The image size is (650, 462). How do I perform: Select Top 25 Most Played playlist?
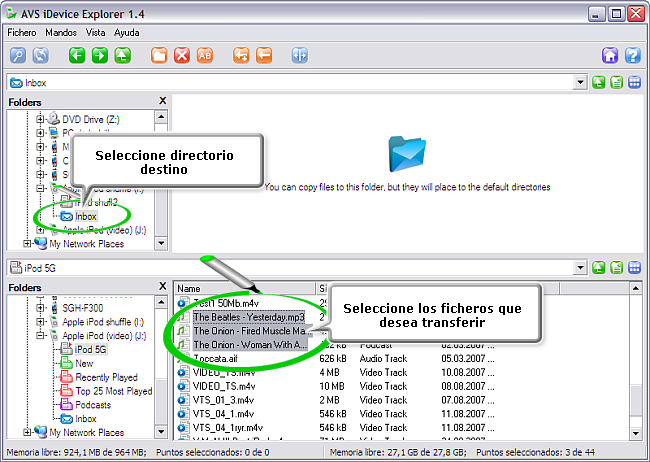click(114, 391)
